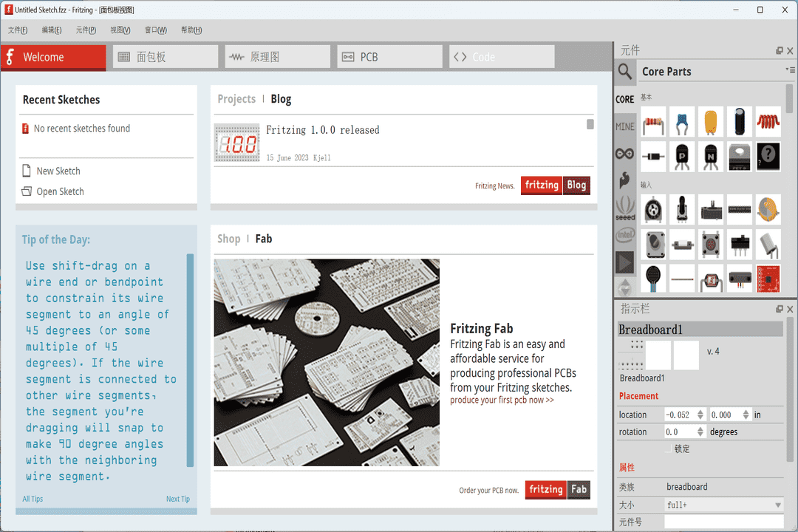798x532 pixels.
Task: Open the 文件(F) menu
Action: point(18,30)
